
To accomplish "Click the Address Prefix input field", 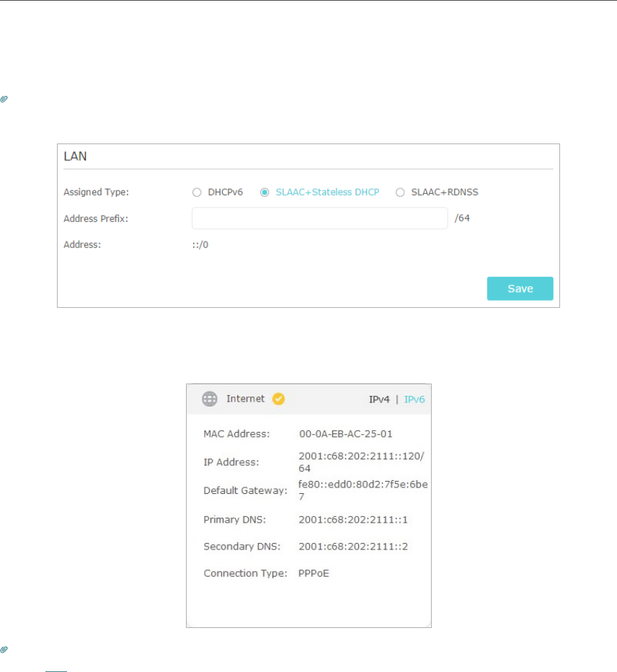I will click(319, 218).
